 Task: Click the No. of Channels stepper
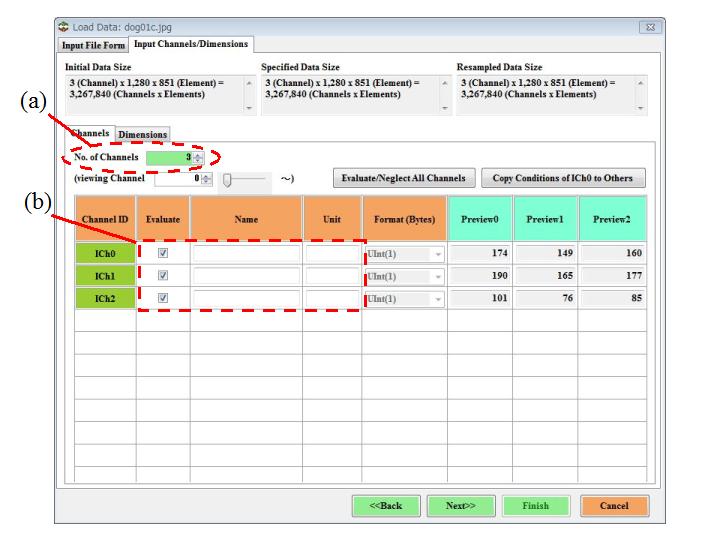coord(198,158)
